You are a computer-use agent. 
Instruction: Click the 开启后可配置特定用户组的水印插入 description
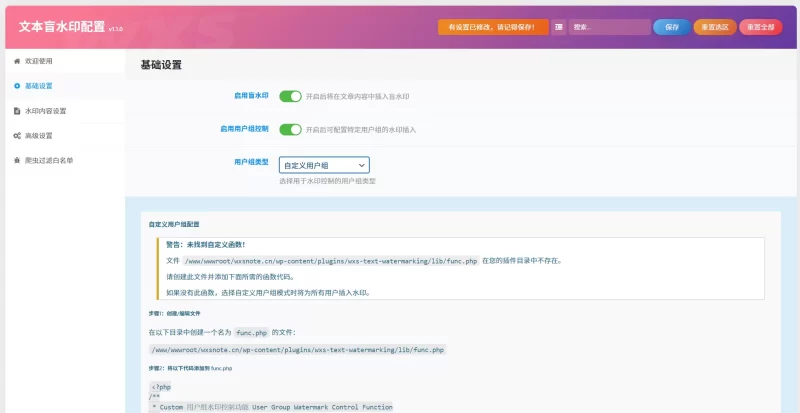(x=361, y=130)
